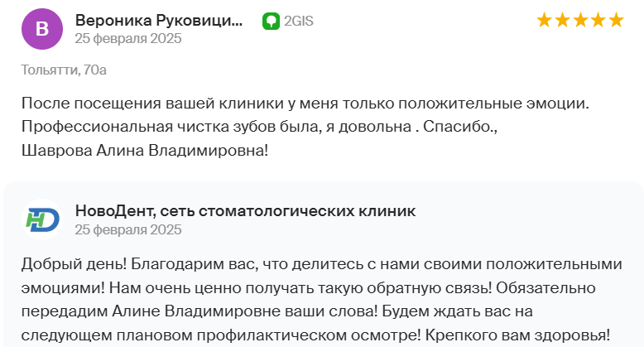Click the review text about клиники
This screenshot has width=644, height=347.
(x=305, y=104)
